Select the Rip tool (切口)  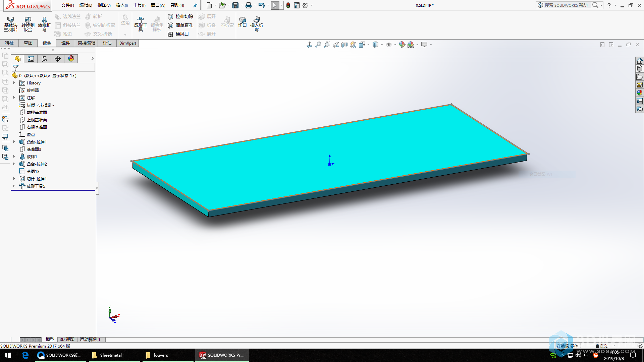click(242, 22)
